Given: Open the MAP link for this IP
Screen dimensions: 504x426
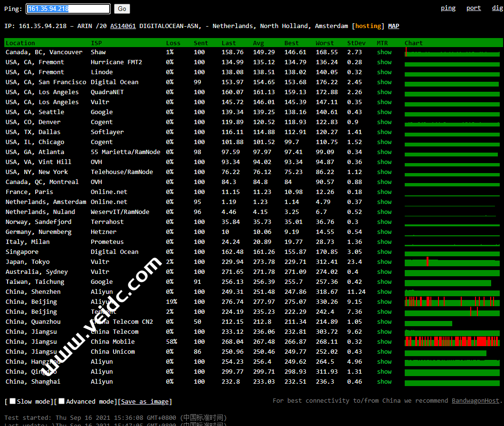Looking at the screenshot, I should point(393,26).
